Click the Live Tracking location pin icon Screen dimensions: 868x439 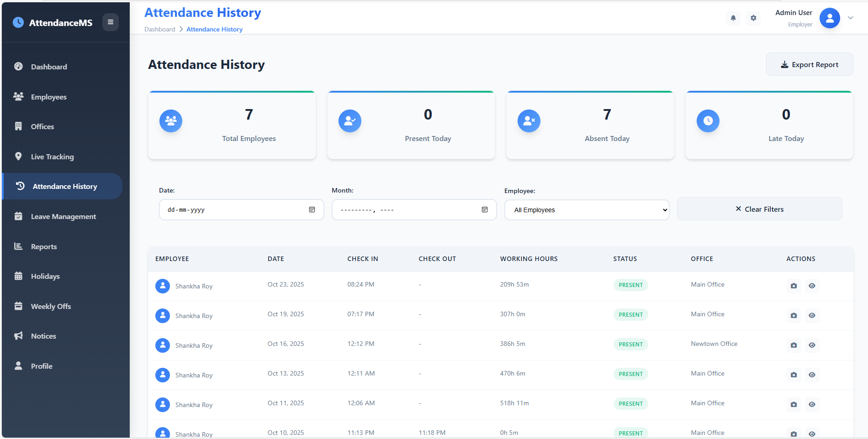(x=18, y=156)
